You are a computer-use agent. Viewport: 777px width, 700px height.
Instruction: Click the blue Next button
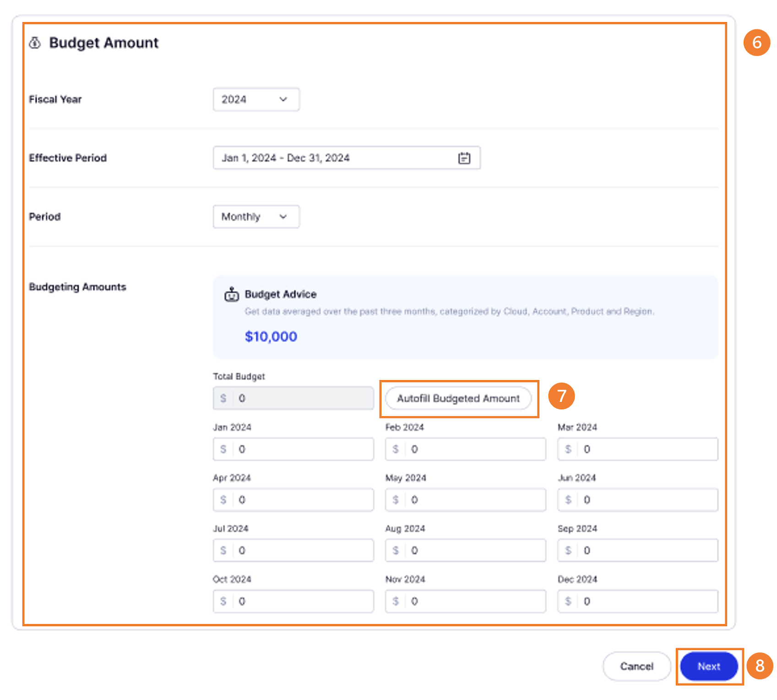708,666
